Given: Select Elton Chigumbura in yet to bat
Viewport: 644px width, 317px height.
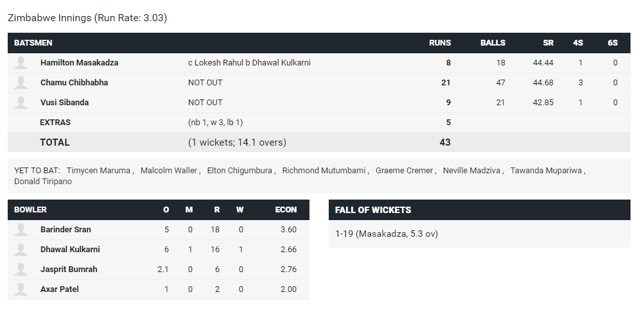Looking at the screenshot, I should pyautogui.click(x=239, y=171).
